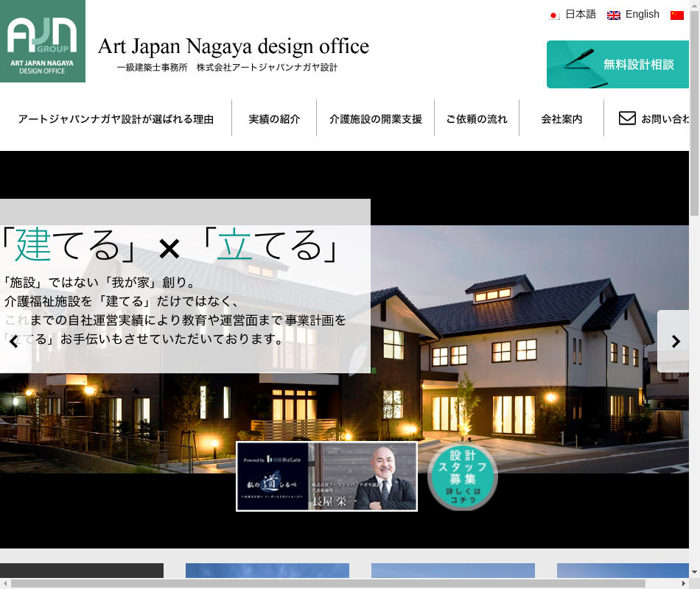Screen dimensions: 700x589
Task: Open the 会社案内 menu item
Action: 561,119
